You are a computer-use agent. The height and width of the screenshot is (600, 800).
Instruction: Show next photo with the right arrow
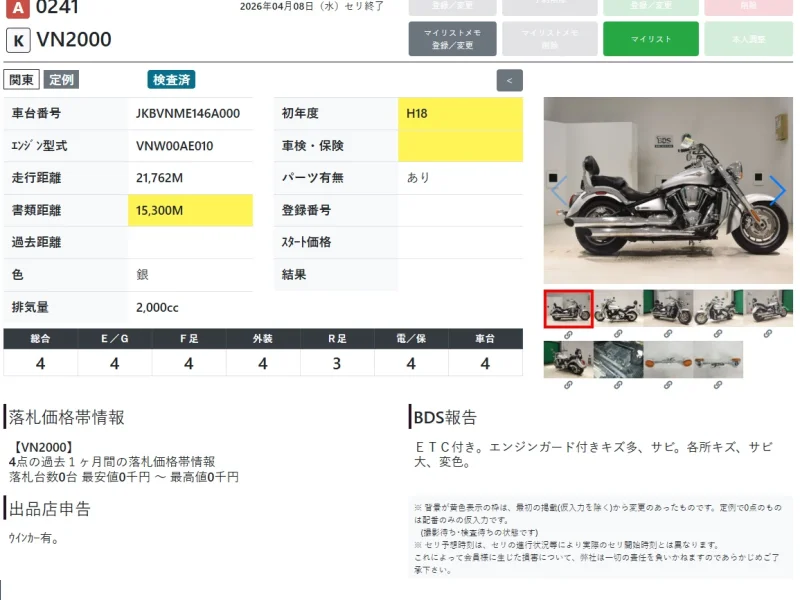[x=778, y=190]
